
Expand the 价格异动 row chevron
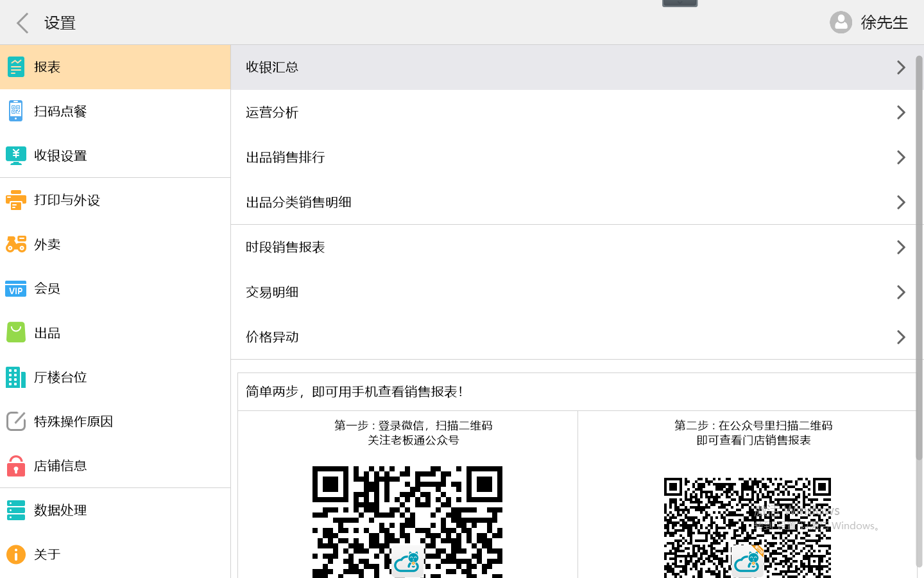[901, 337]
